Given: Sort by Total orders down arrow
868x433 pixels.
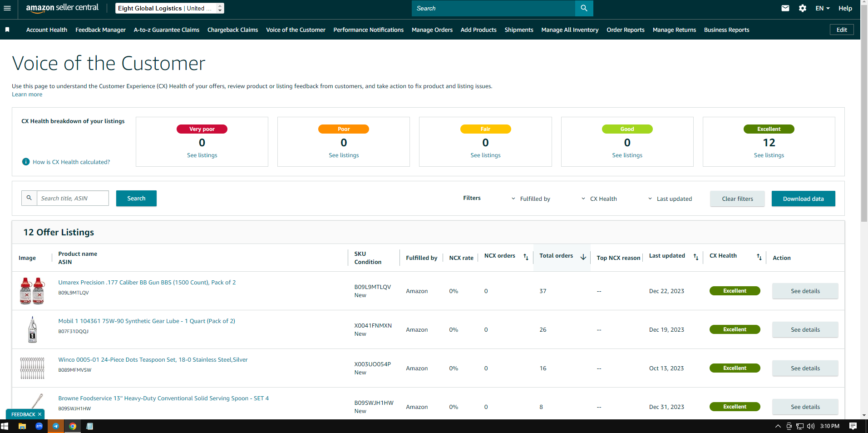Looking at the screenshot, I should pos(583,257).
